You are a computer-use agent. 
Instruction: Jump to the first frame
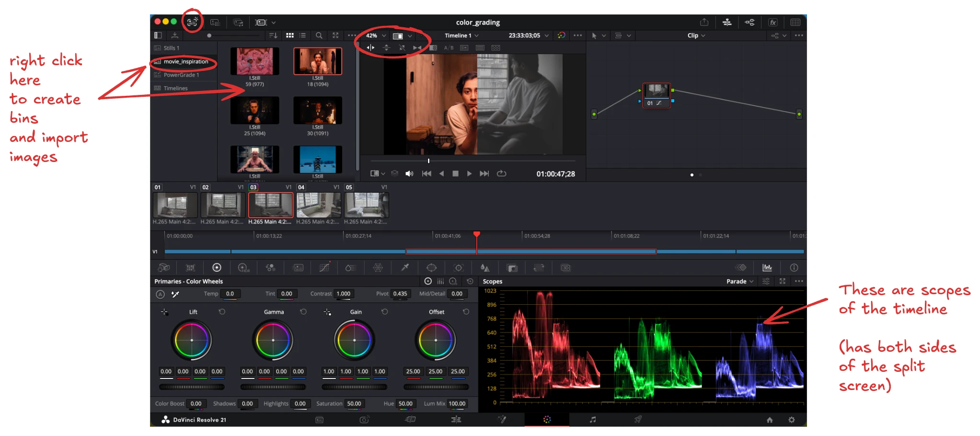coord(427,173)
